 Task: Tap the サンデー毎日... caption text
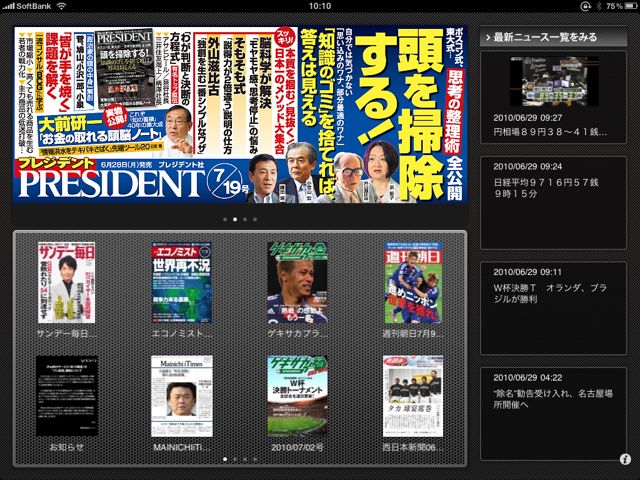click(x=67, y=333)
